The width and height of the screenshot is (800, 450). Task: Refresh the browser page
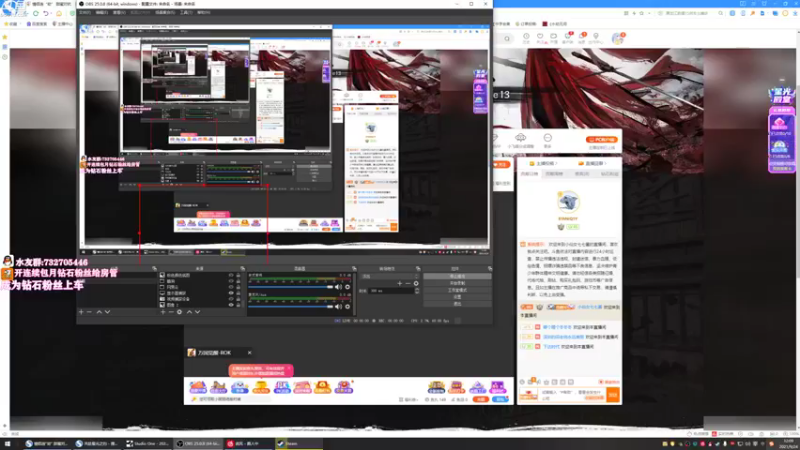coord(36,14)
